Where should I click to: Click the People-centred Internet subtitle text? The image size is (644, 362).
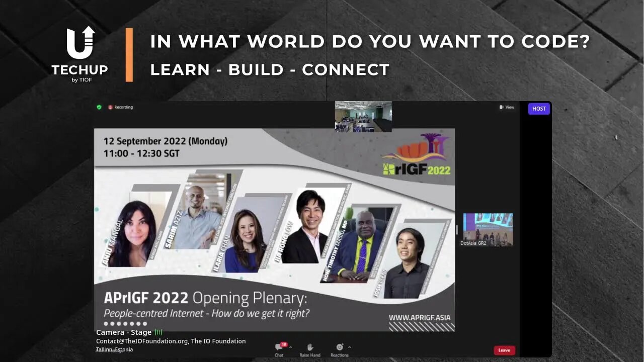pos(206,314)
